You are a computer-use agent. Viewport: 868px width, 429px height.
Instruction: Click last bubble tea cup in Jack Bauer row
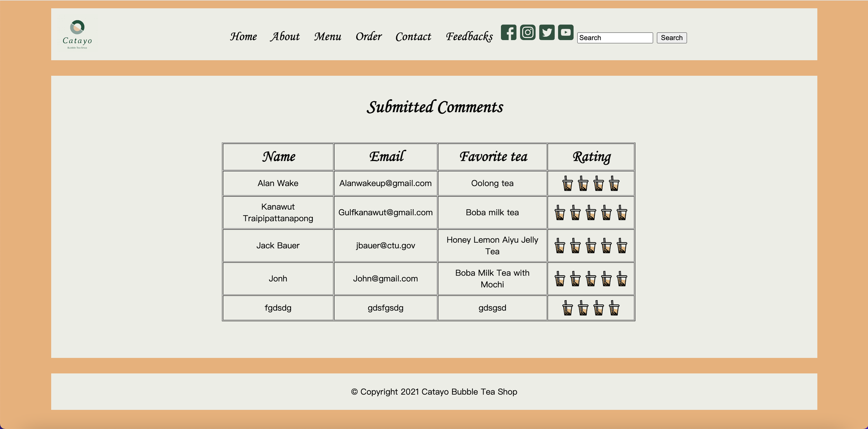click(x=621, y=246)
